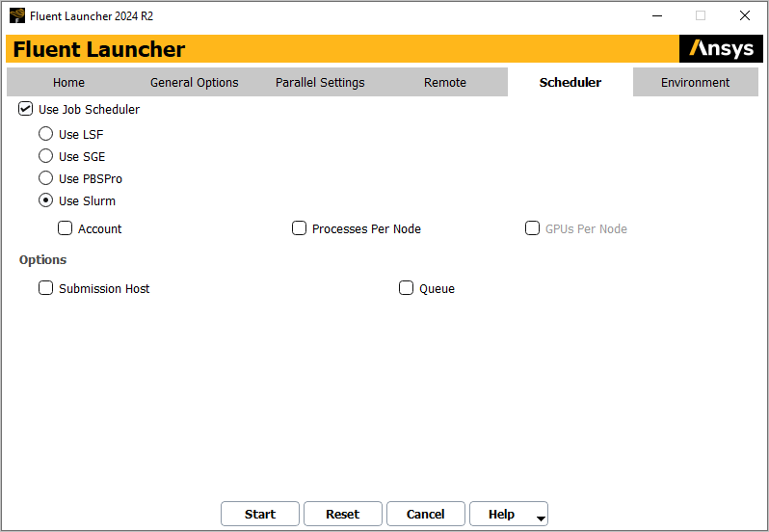
Task: Go to the Parallel Settings tab
Action: pos(320,82)
